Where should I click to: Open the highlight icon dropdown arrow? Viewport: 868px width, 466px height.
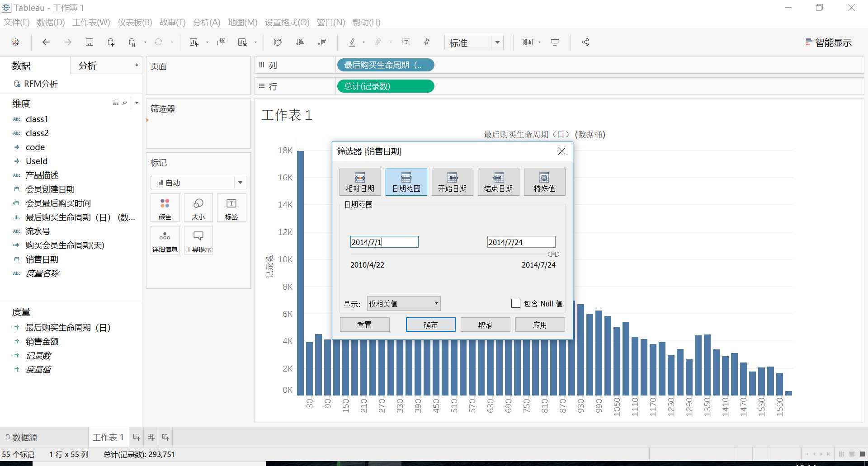point(363,42)
